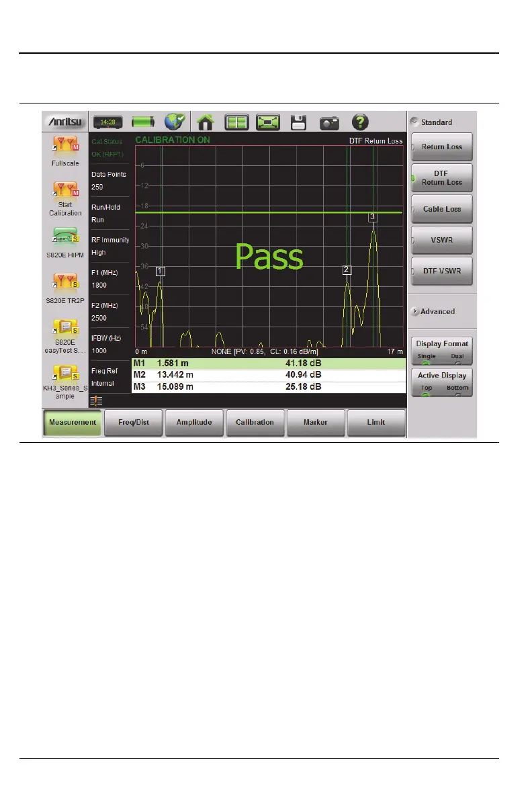Select the DTF VSWR measurement

[x=441, y=271]
